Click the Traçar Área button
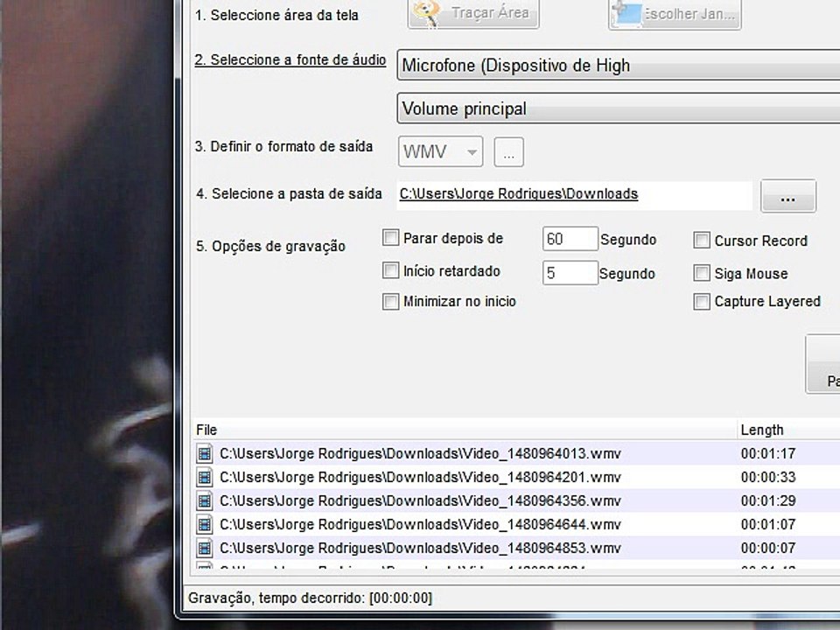The image size is (840, 630). [473, 13]
